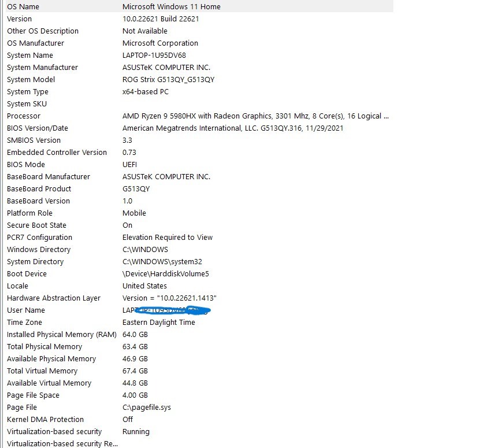Click the value x64-based PC
The width and height of the screenshot is (491, 448).
pyautogui.click(x=146, y=92)
